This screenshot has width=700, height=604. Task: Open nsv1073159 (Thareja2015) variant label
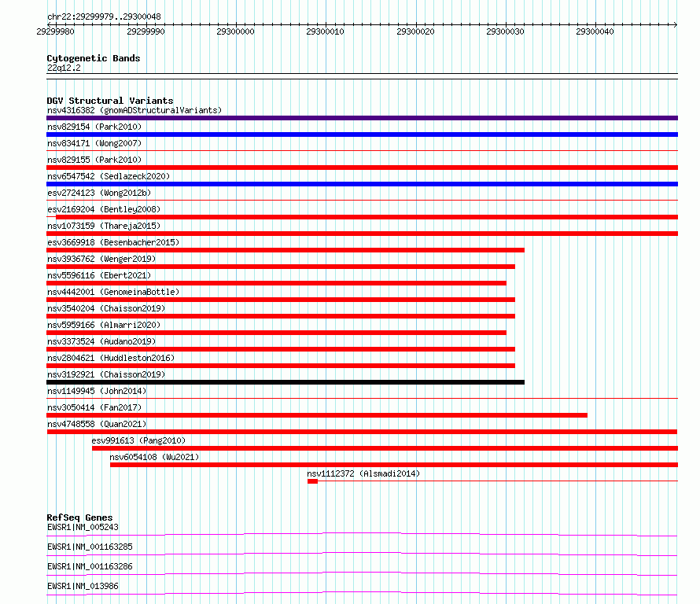104,226
